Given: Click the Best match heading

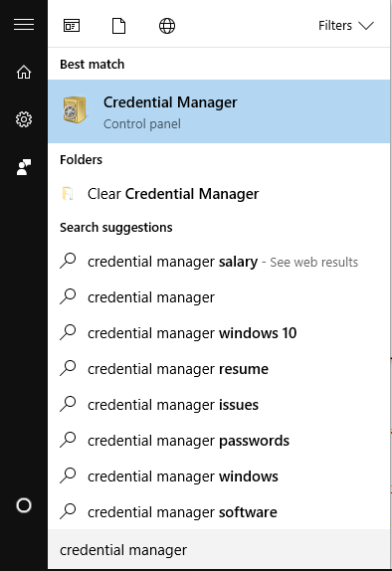Looking at the screenshot, I should click(x=93, y=64).
